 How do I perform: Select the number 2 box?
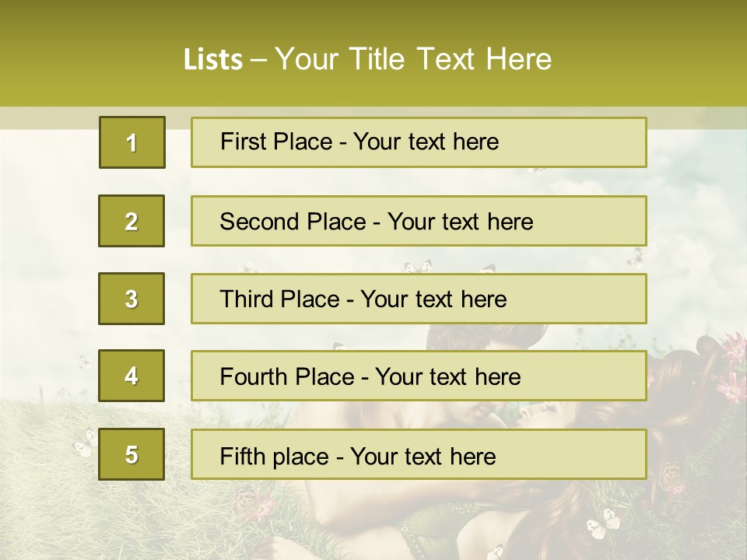click(x=132, y=221)
